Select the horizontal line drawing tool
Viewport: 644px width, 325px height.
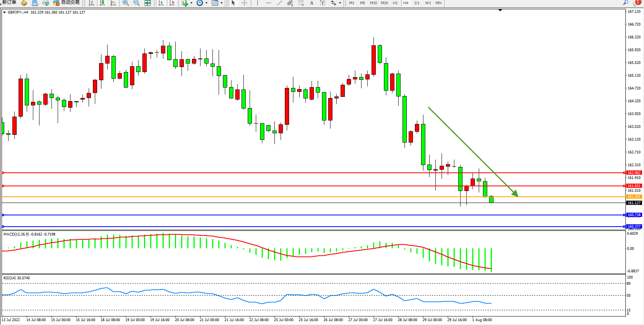pyautogui.click(x=269, y=3)
